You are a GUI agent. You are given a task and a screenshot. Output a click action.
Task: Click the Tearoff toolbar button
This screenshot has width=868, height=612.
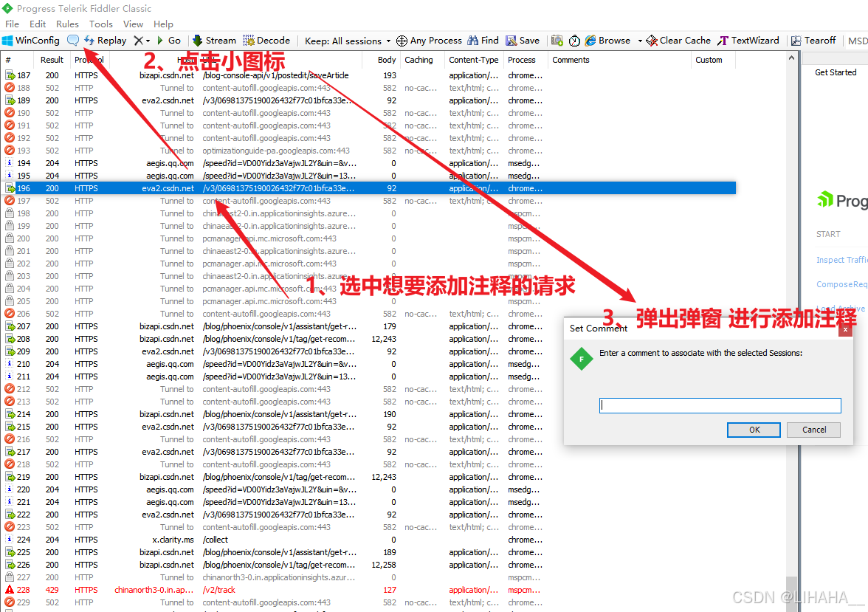813,41
